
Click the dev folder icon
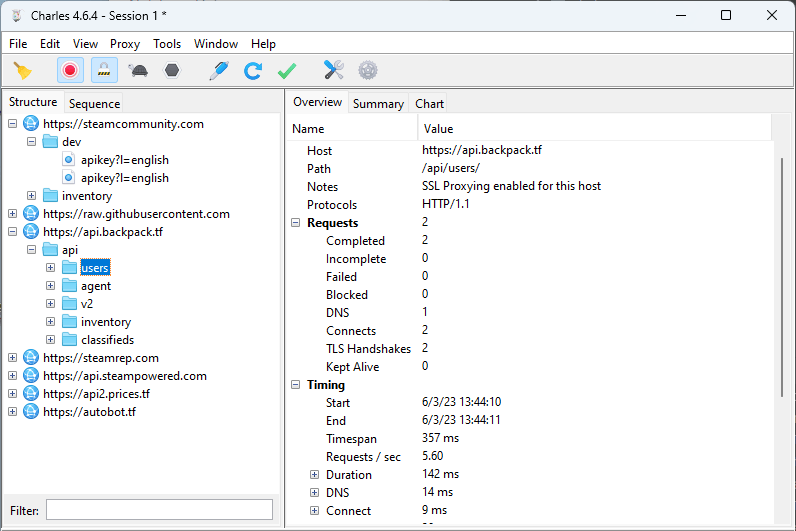(x=50, y=141)
